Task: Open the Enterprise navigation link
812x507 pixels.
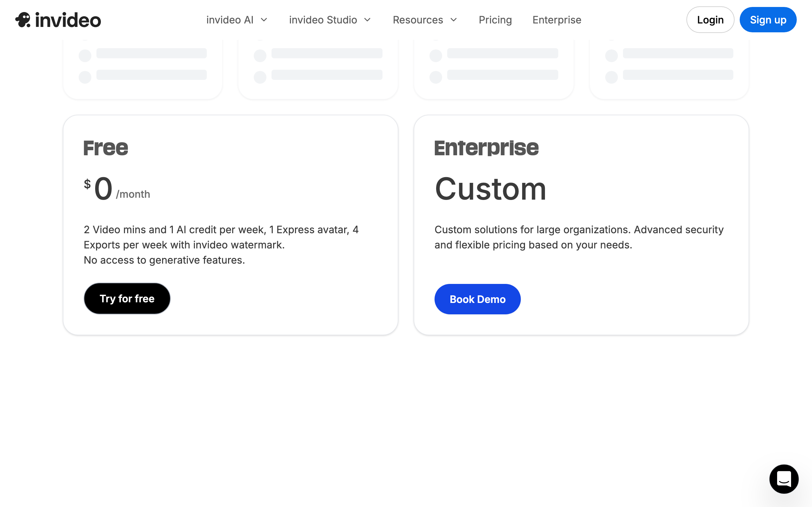Action: click(x=557, y=20)
